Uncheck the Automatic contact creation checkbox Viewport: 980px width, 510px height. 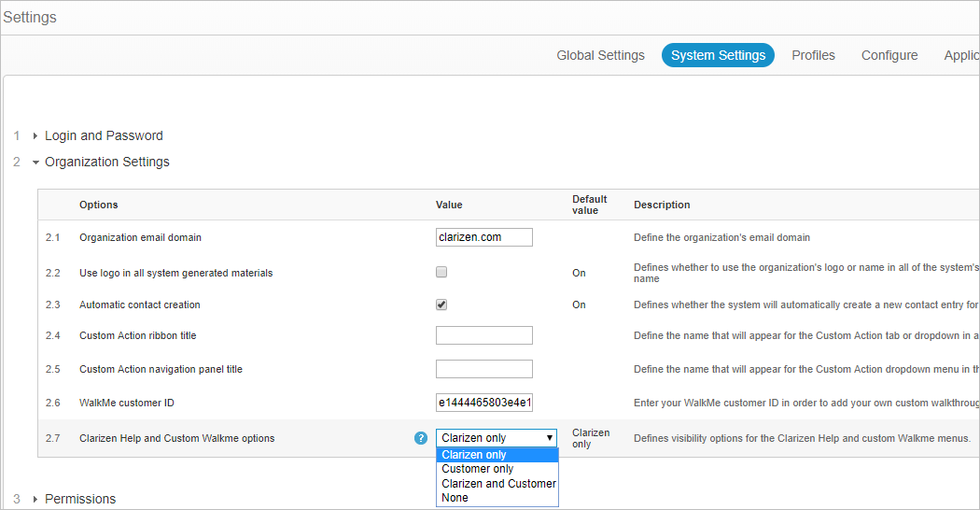441,305
